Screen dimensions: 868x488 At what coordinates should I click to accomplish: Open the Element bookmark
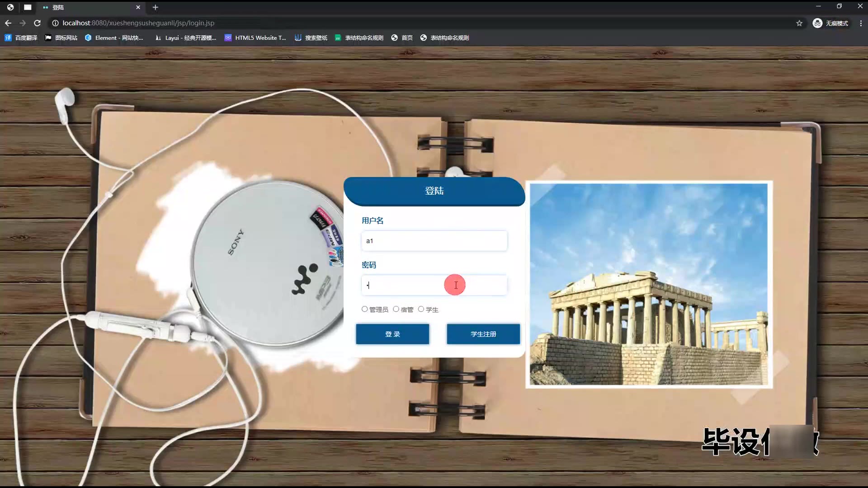(x=114, y=38)
